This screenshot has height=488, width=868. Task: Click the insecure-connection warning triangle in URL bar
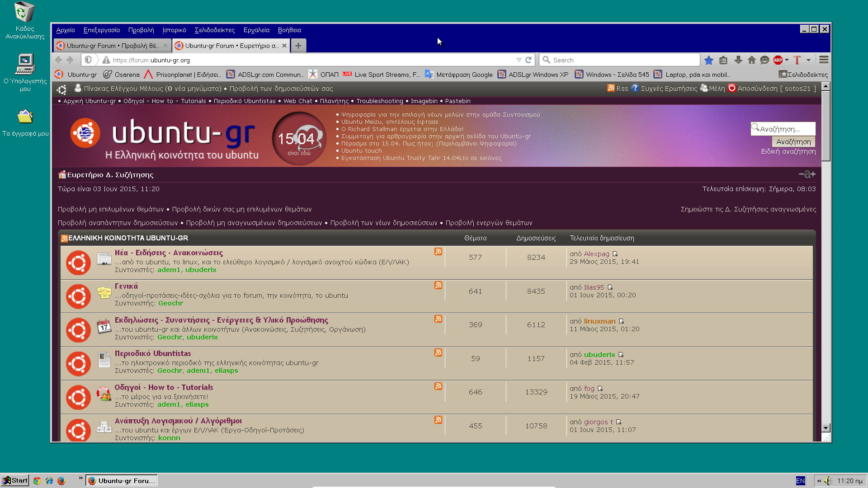point(106,60)
